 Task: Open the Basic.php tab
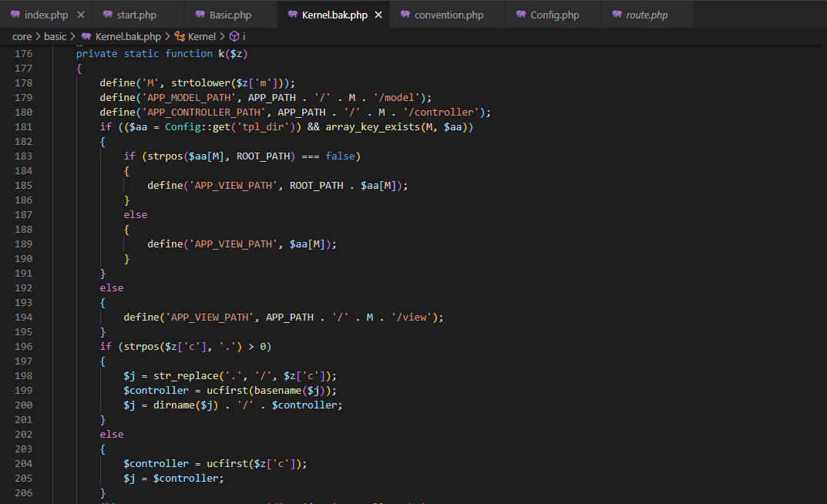click(230, 15)
